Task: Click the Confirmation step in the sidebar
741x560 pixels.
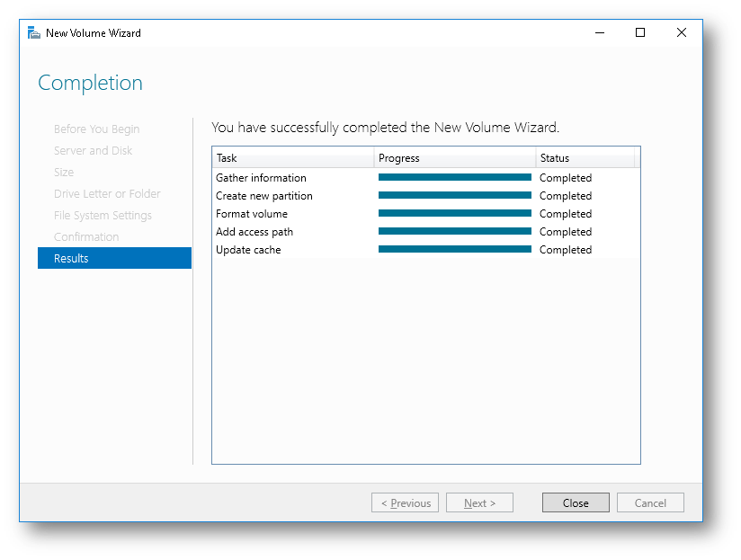Action: point(86,236)
